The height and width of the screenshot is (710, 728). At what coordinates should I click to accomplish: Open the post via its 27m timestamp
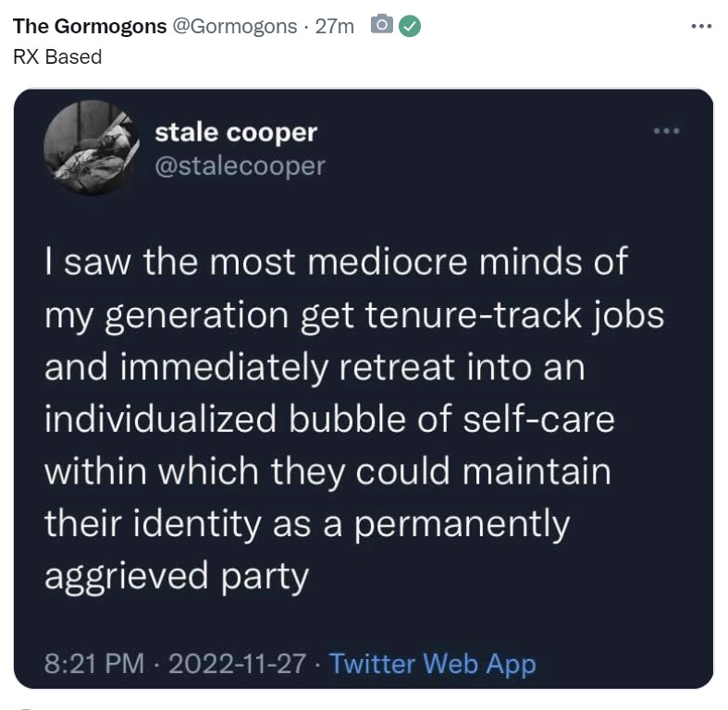click(334, 27)
